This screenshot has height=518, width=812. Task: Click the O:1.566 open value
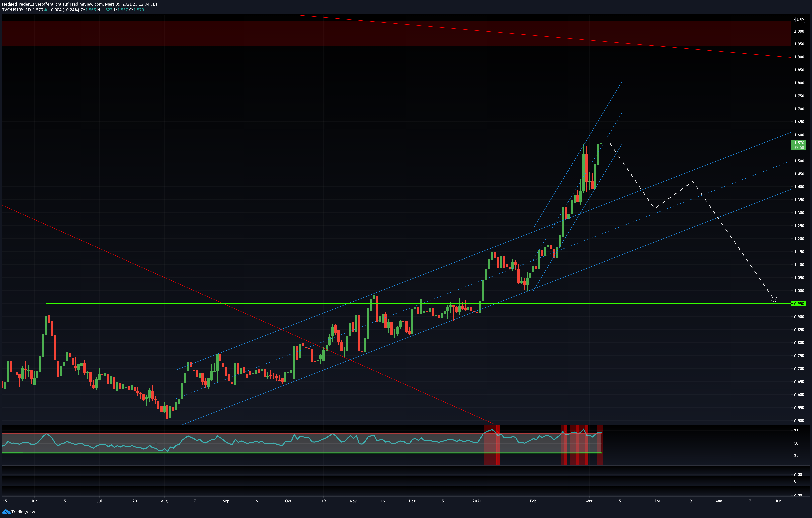(88, 10)
